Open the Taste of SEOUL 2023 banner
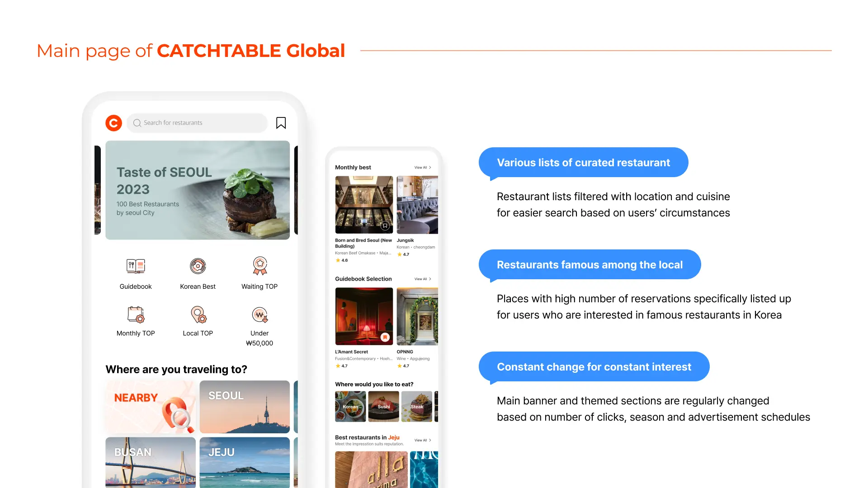The height and width of the screenshot is (488, 868). pyautogui.click(x=198, y=190)
